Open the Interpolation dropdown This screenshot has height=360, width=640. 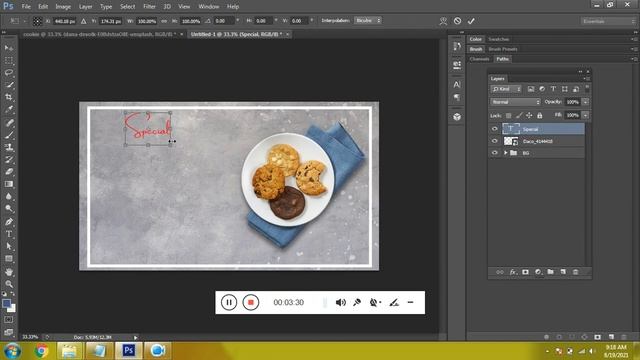coord(368,20)
